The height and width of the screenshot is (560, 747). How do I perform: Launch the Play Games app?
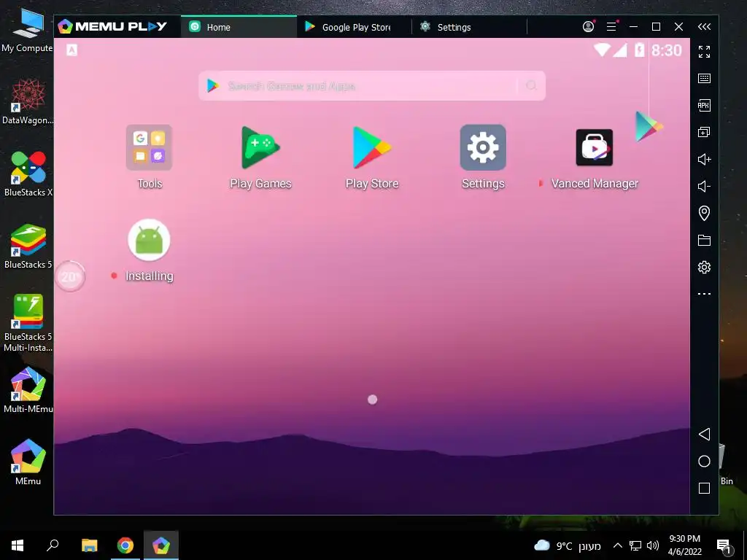click(260, 147)
